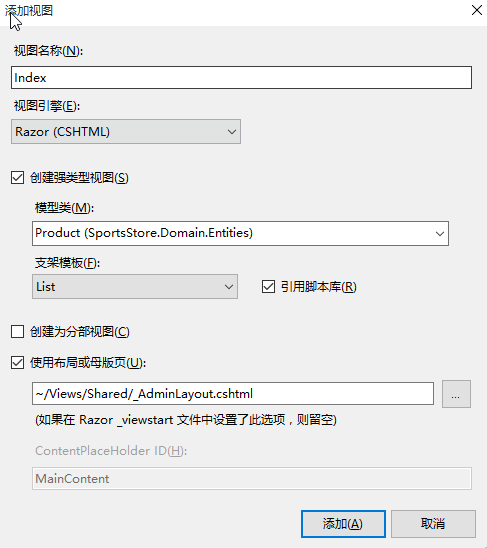Close the 添加视图 dialog with X
Image resolution: width=487 pixels, height=548 pixels.
[x=477, y=10]
